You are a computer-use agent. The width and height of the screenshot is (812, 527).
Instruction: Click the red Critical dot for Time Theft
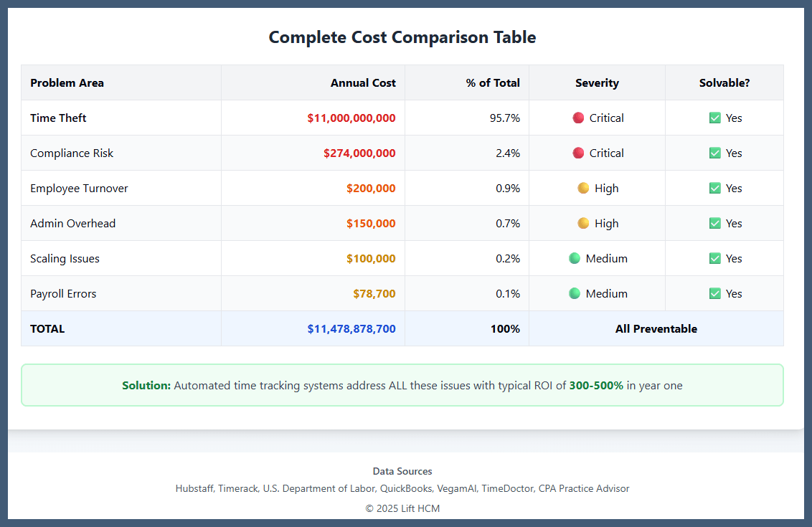(578, 118)
